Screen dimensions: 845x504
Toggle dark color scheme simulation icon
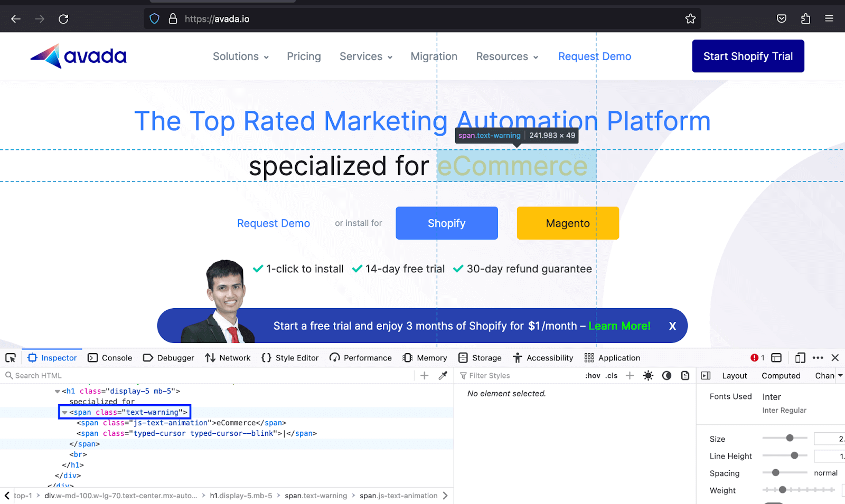[666, 375]
